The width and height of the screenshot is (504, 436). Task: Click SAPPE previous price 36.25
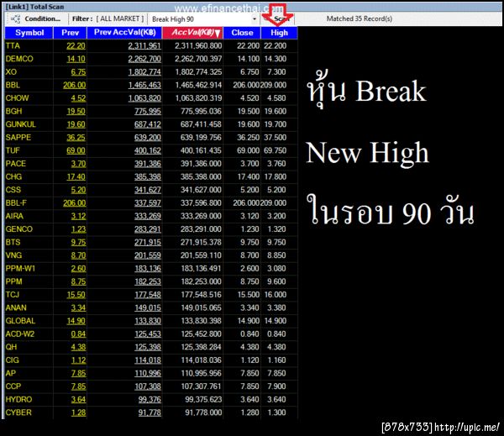pyautogui.click(x=76, y=137)
